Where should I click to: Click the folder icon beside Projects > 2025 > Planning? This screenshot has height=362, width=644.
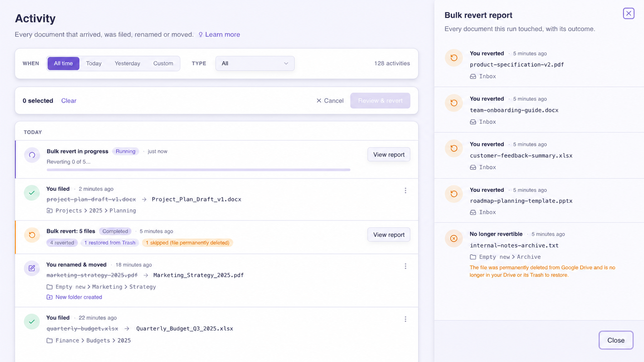pos(50,211)
